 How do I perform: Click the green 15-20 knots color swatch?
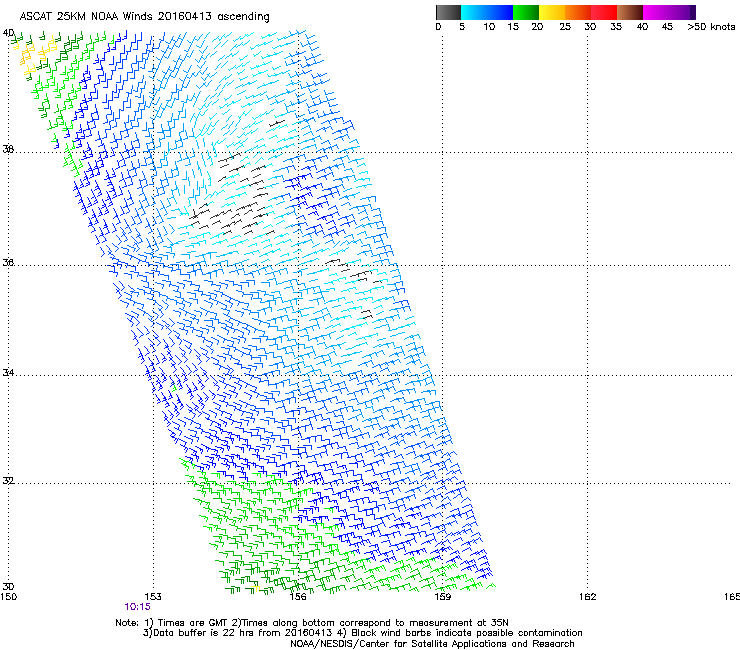tap(526, 12)
